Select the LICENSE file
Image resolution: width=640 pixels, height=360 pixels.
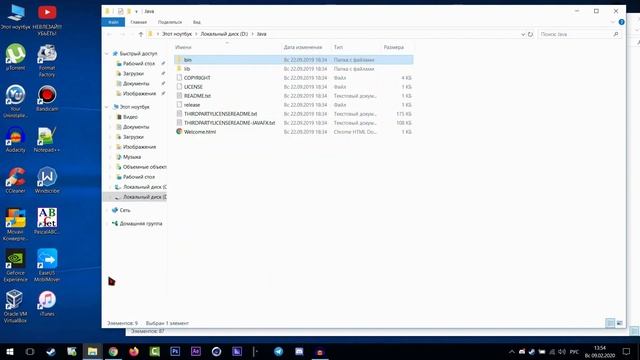[294, 87]
